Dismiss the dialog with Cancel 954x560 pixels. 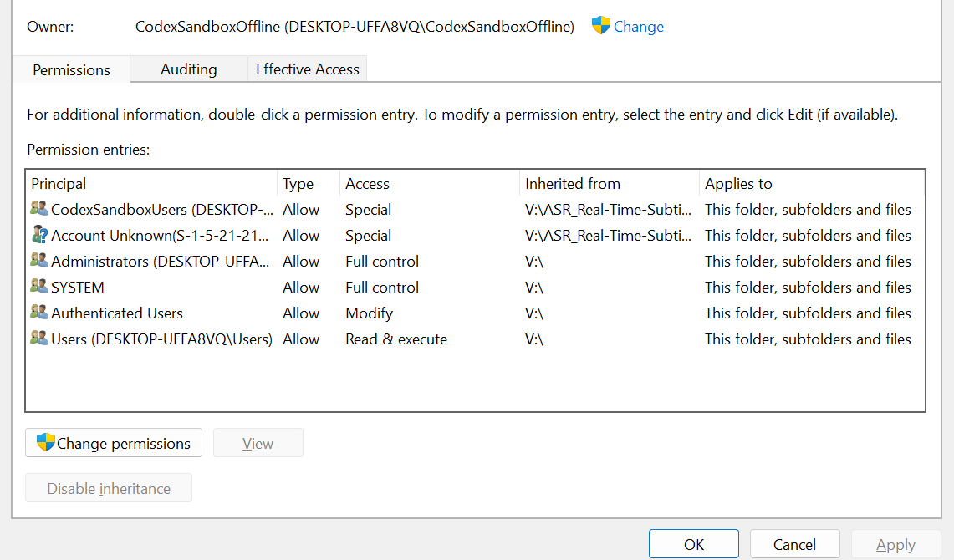click(794, 544)
